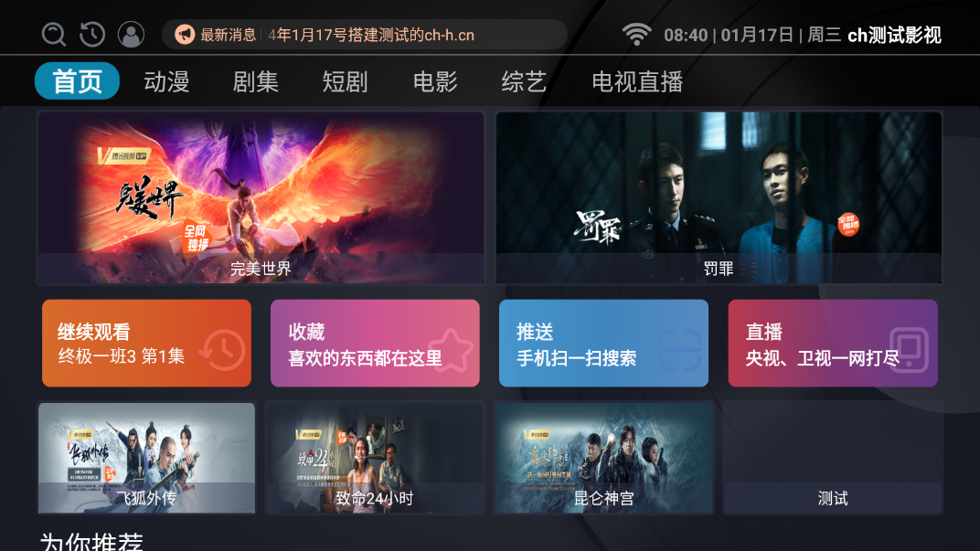This screenshot has width=980, height=551.
Task: Open the 昆仑神宫 poster
Action: [x=603, y=458]
